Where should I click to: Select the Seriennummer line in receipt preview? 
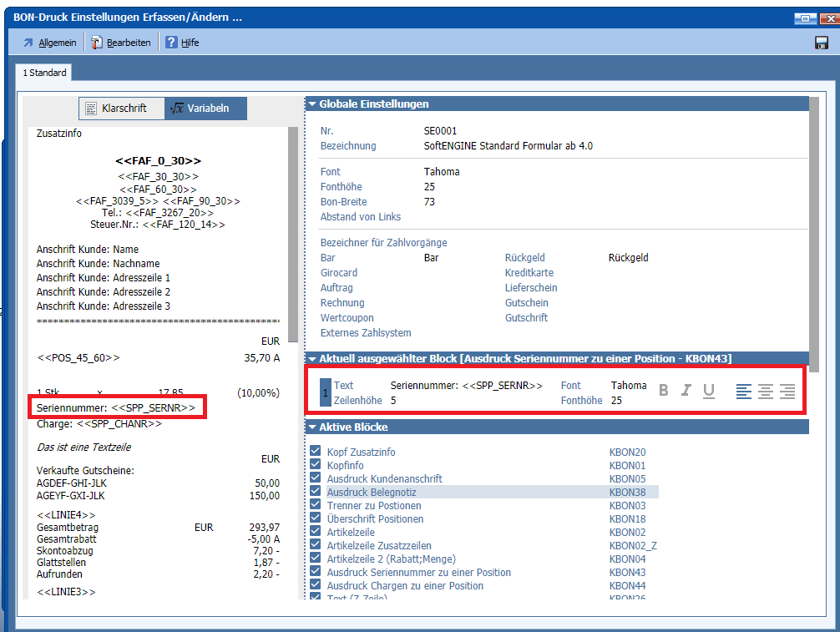[x=116, y=407]
